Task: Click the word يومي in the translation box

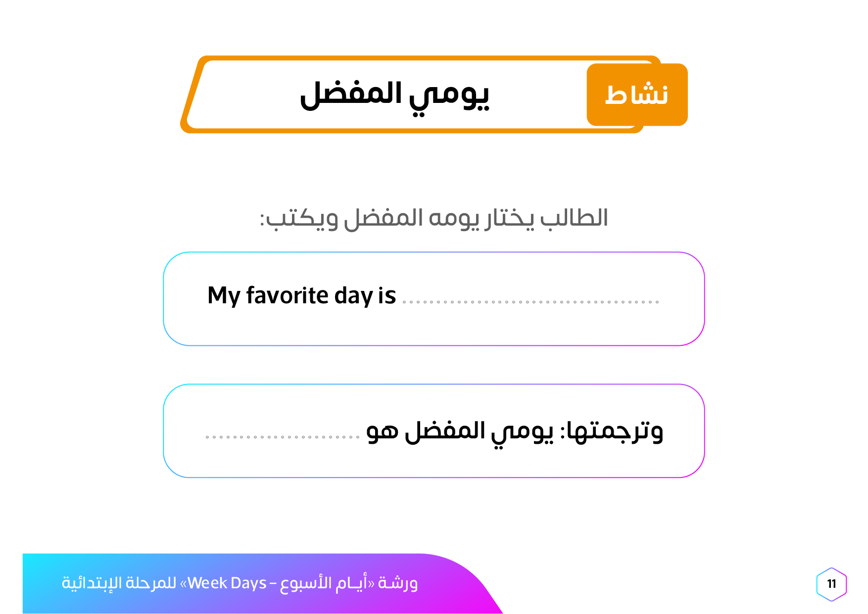Action: (523, 431)
